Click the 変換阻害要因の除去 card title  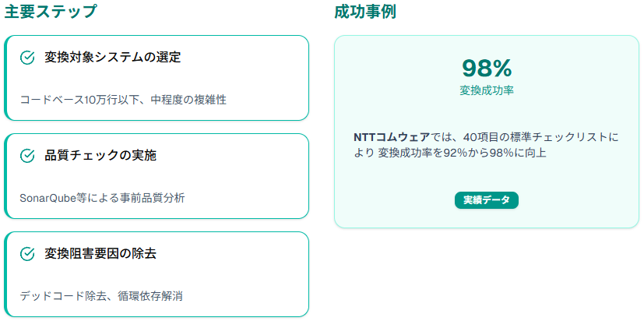tap(100, 254)
